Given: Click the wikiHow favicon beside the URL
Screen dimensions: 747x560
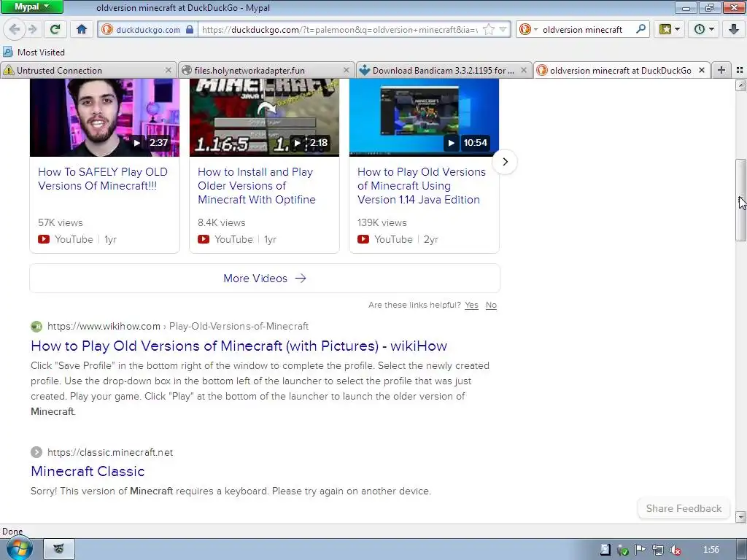Looking at the screenshot, I should (36, 326).
